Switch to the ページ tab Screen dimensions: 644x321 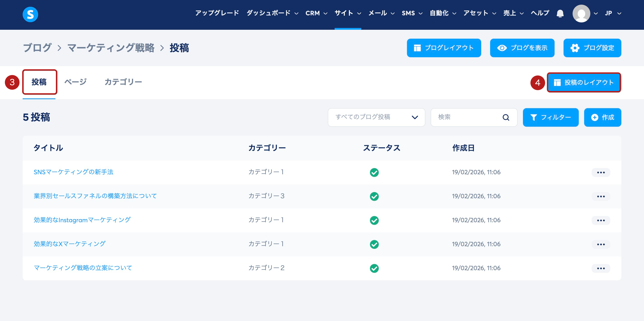pyautogui.click(x=75, y=82)
